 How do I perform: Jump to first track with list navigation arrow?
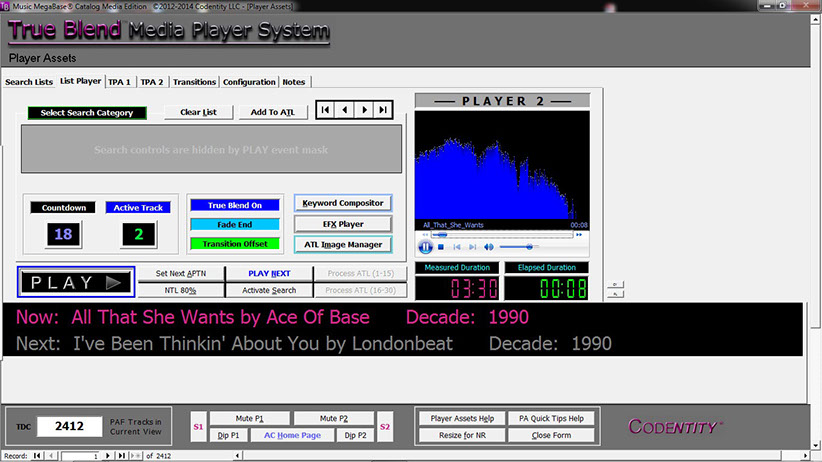327,111
